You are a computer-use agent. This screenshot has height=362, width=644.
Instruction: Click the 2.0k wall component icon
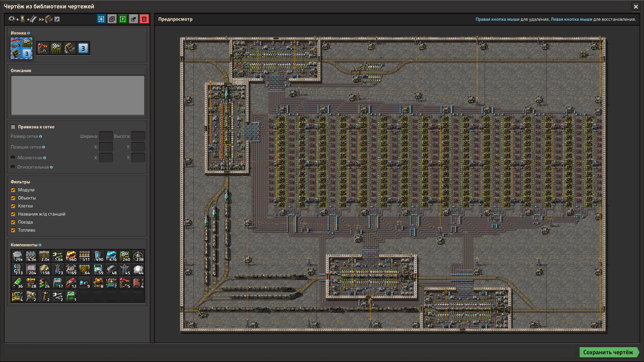44,256
